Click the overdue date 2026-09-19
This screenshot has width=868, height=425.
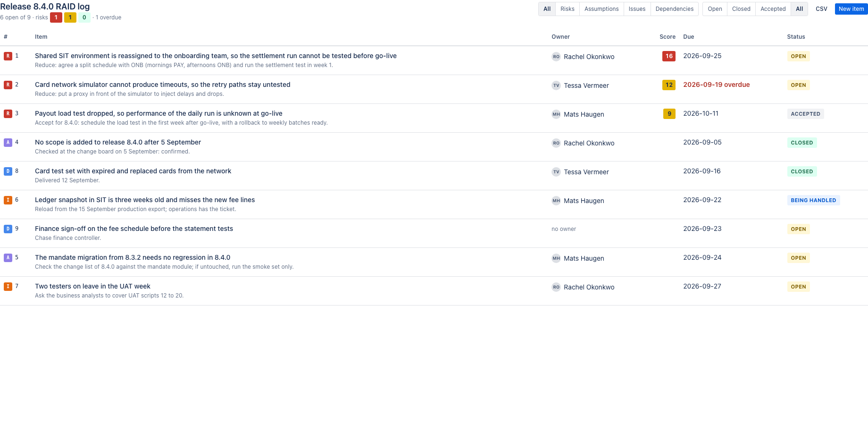tap(717, 85)
